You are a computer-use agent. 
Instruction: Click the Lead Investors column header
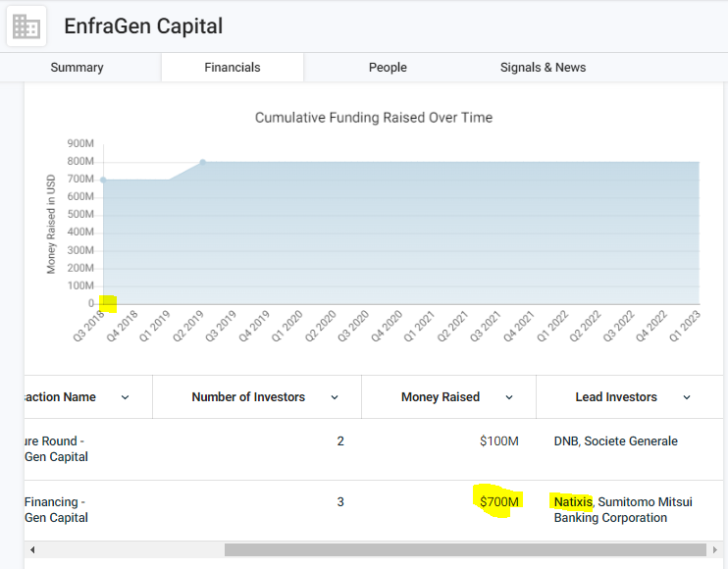[x=616, y=397]
